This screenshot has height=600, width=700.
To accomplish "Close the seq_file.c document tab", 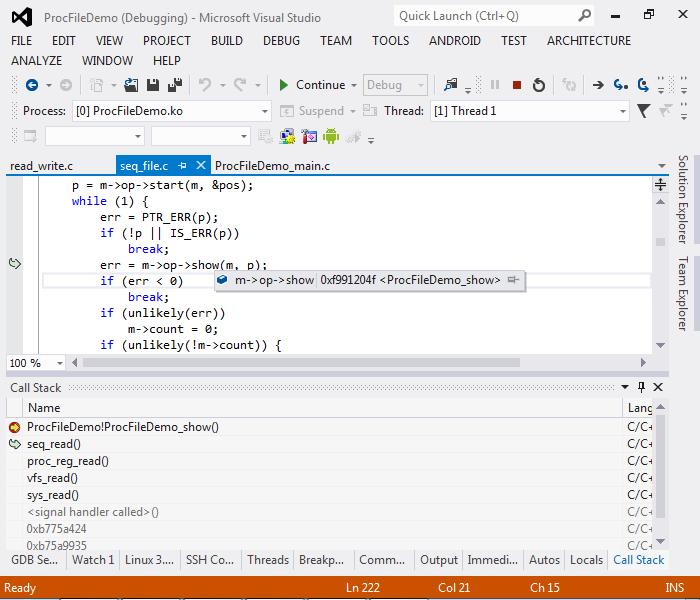I will click(x=200, y=165).
